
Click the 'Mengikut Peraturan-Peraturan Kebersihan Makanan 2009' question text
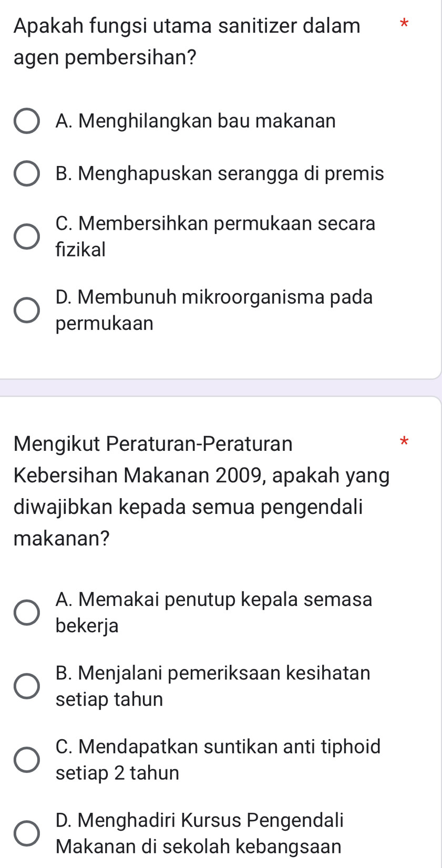tap(201, 491)
